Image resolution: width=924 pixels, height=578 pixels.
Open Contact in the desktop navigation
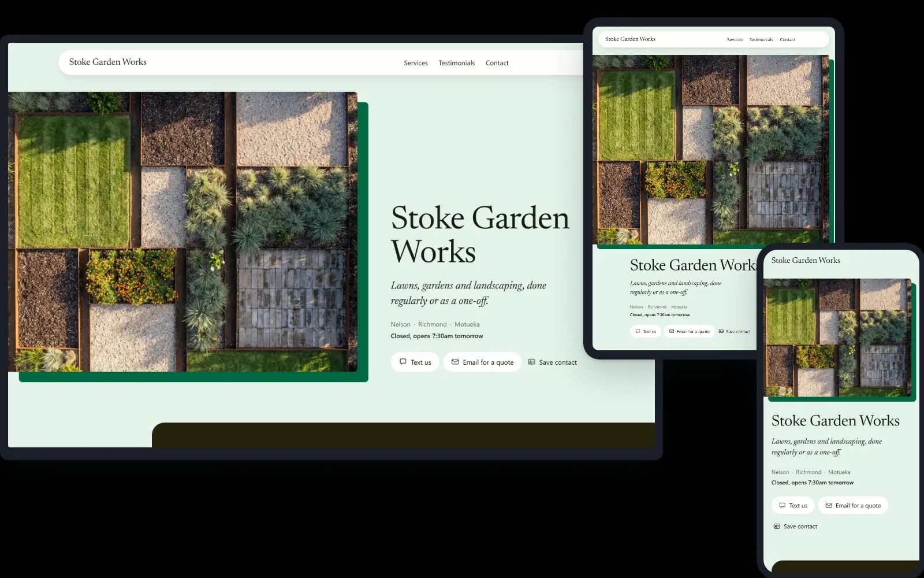point(497,63)
